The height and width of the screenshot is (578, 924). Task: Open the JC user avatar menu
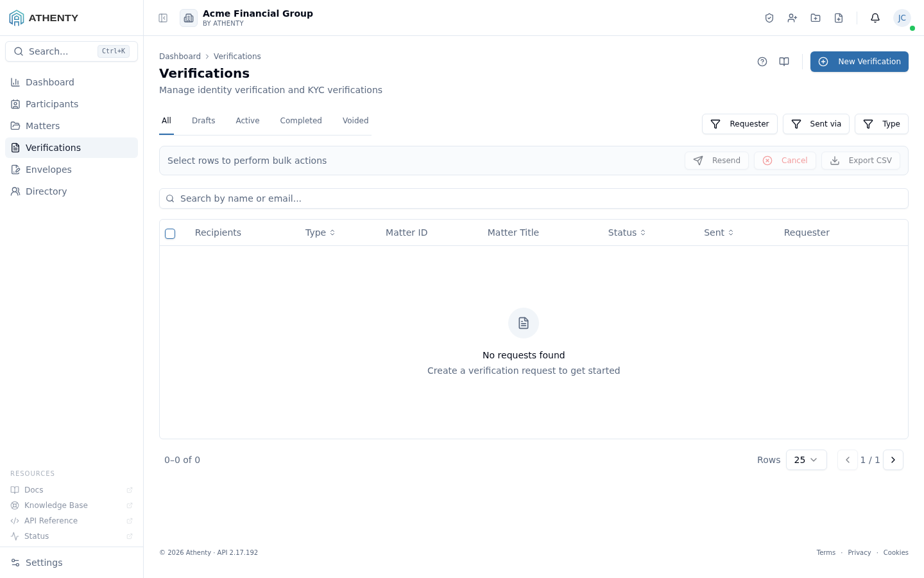click(902, 18)
